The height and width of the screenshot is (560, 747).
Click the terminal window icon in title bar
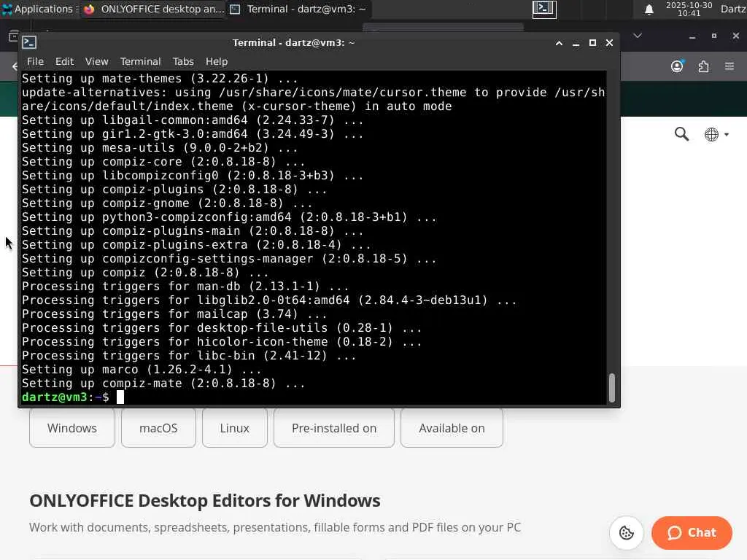coord(29,42)
